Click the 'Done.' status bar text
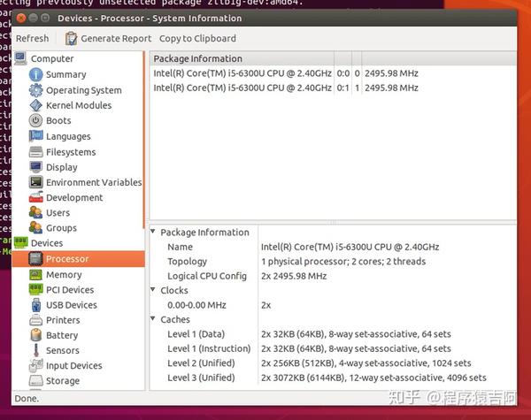The image size is (531, 420). [x=27, y=399]
